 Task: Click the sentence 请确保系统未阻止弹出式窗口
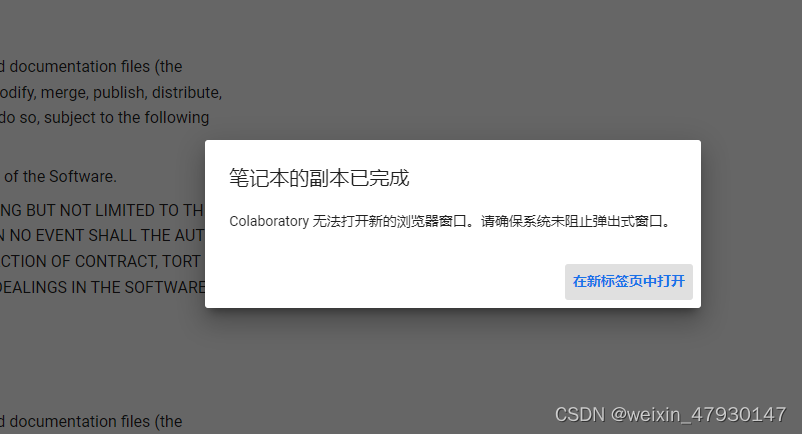[571, 221]
